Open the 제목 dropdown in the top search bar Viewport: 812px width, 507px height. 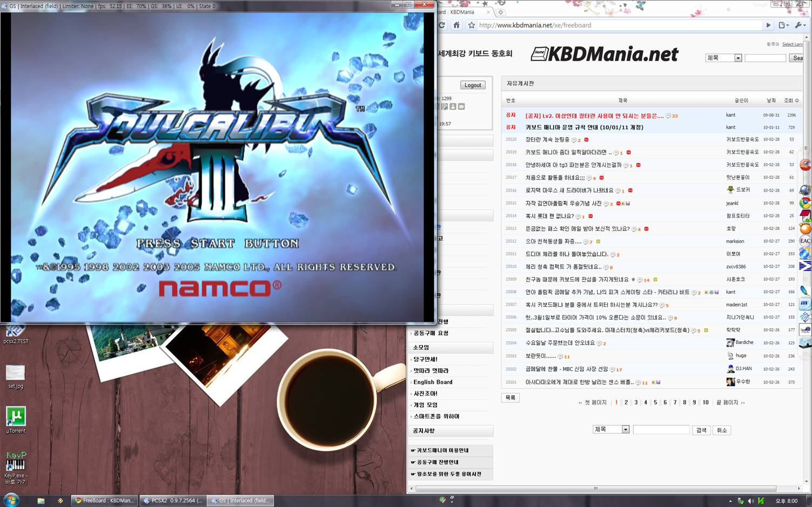(x=723, y=58)
